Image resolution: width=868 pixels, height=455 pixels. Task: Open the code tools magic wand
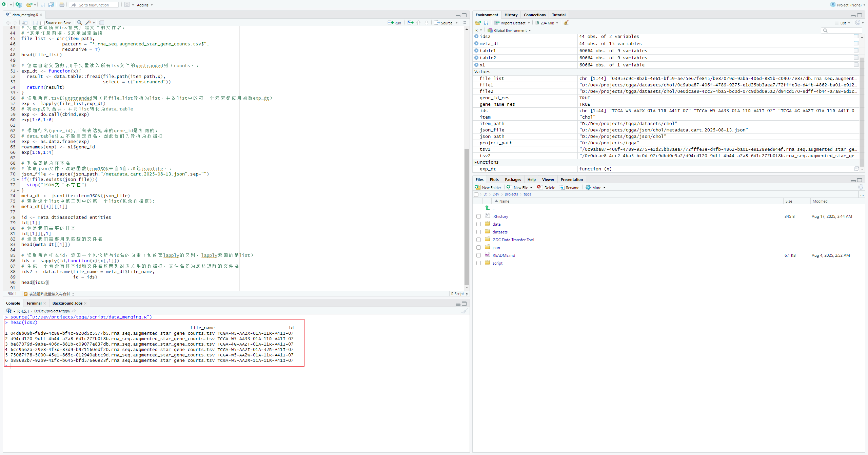click(x=88, y=23)
